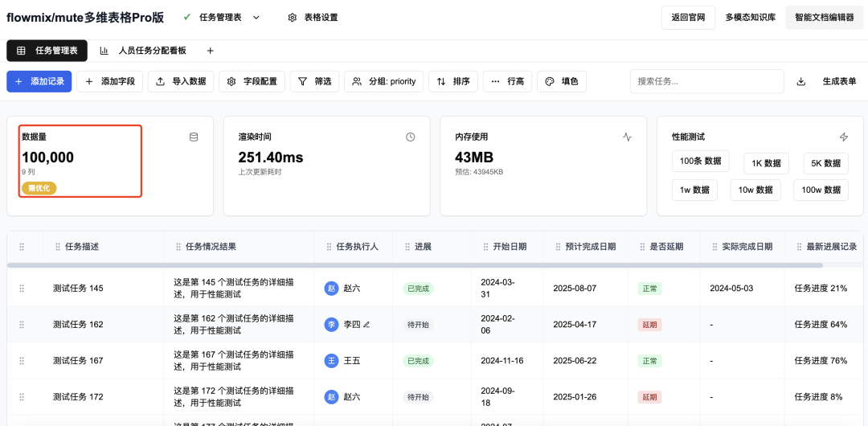Image resolution: width=868 pixels, height=426 pixels.
Task: Click the 返回官网 button
Action: (688, 18)
